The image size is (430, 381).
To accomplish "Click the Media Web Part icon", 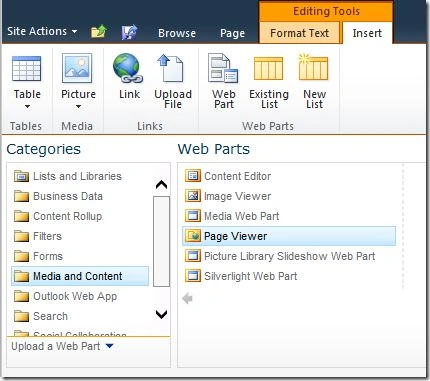I will click(193, 216).
